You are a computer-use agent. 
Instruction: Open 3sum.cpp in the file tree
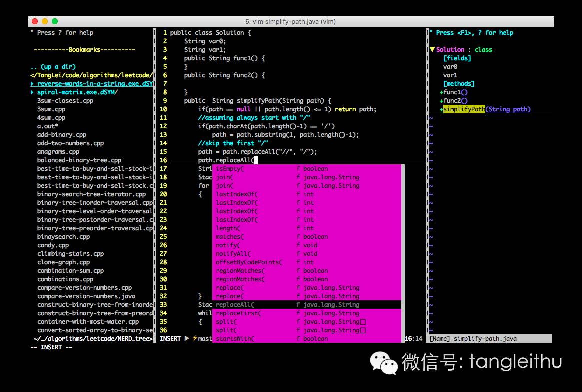tap(51, 109)
